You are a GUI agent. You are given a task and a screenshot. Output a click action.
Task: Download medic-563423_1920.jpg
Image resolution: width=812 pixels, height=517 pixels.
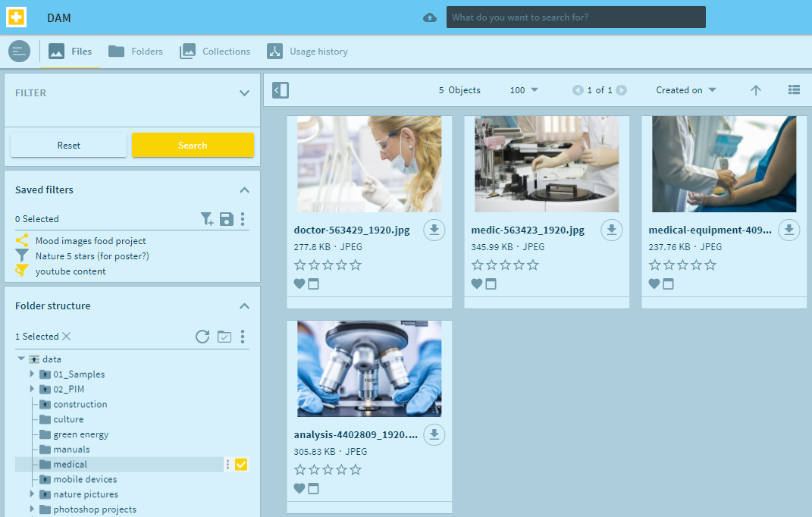tap(612, 230)
